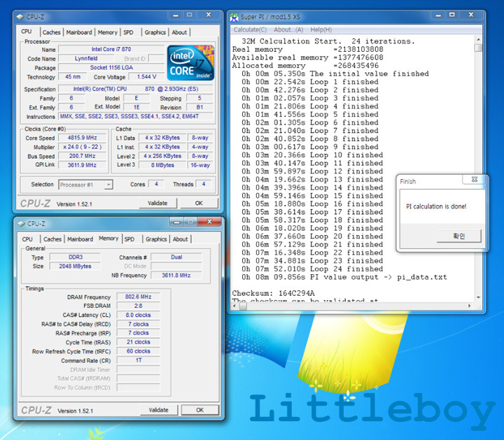Open the Calculate(C) menu in Super PI
Viewport: 504px width, 440px height.
(x=250, y=30)
